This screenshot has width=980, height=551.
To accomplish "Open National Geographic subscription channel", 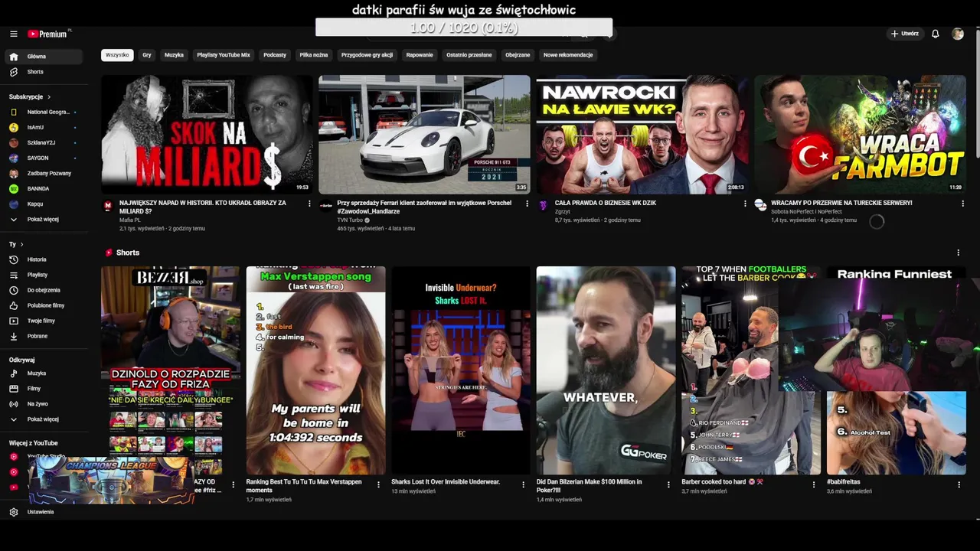I will coord(44,112).
